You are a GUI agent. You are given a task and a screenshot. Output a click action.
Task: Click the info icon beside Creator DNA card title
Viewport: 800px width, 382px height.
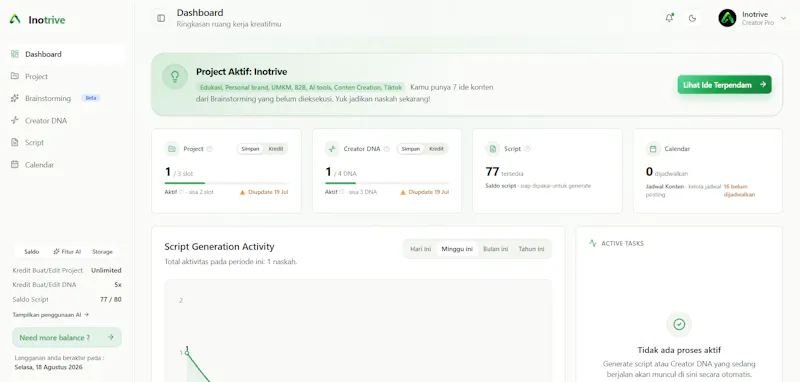[386, 149]
